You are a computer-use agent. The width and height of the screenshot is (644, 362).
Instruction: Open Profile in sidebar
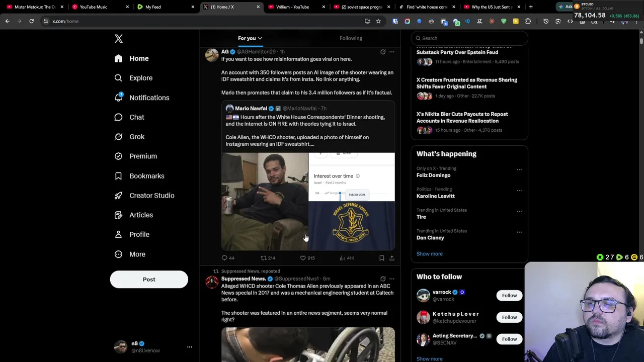point(132,234)
